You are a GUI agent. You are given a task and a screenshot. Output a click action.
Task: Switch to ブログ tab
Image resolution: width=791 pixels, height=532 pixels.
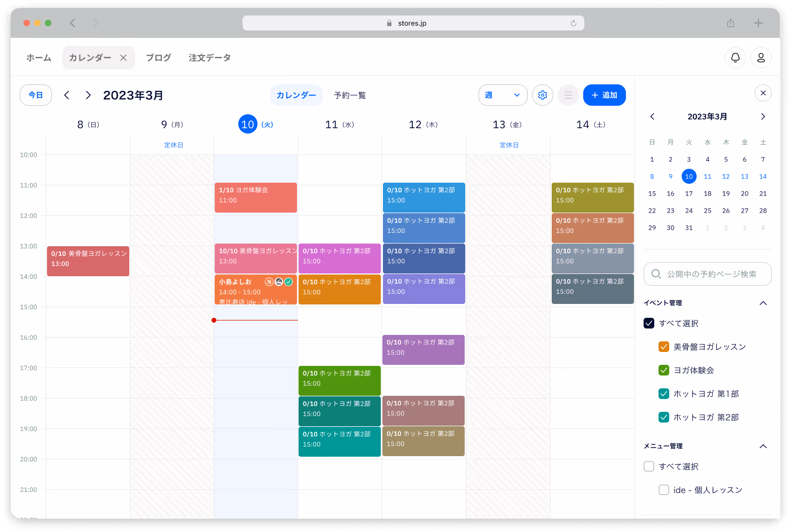pyautogui.click(x=159, y=58)
